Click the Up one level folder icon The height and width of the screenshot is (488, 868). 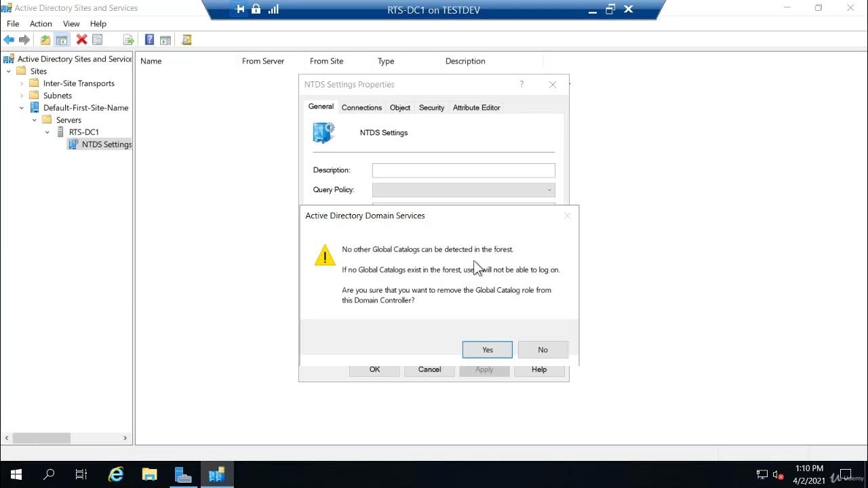tap(45, 40)
